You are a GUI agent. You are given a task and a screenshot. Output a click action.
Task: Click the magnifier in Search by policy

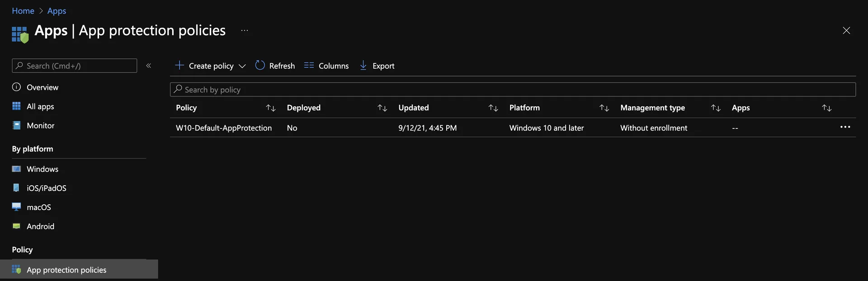coord(178,89)
